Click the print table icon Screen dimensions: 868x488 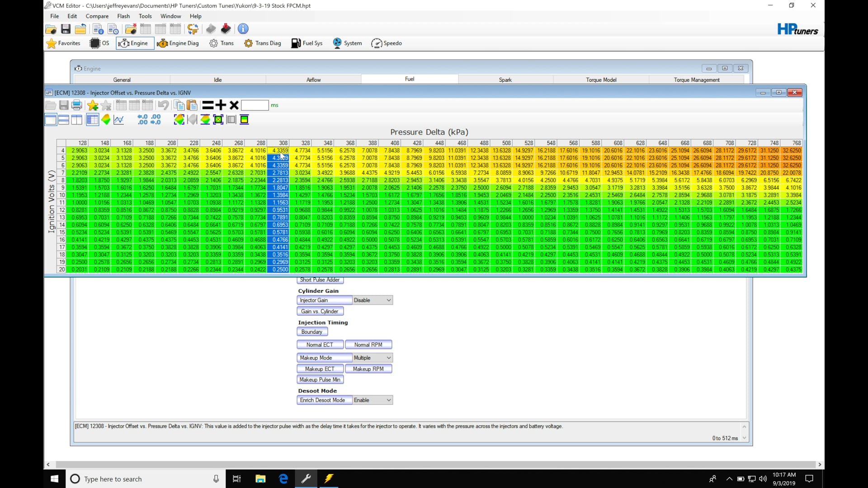click(x=77, y=106)
